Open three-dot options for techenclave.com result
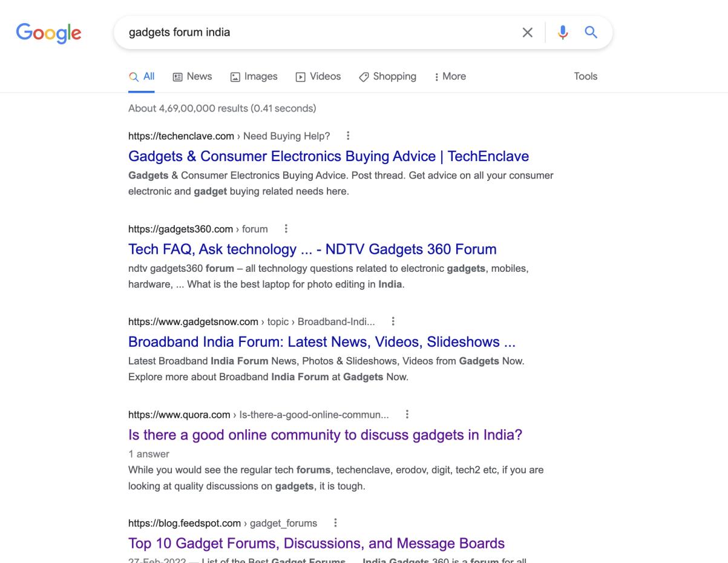Screen dimensions: 728x563 [347, 136]
